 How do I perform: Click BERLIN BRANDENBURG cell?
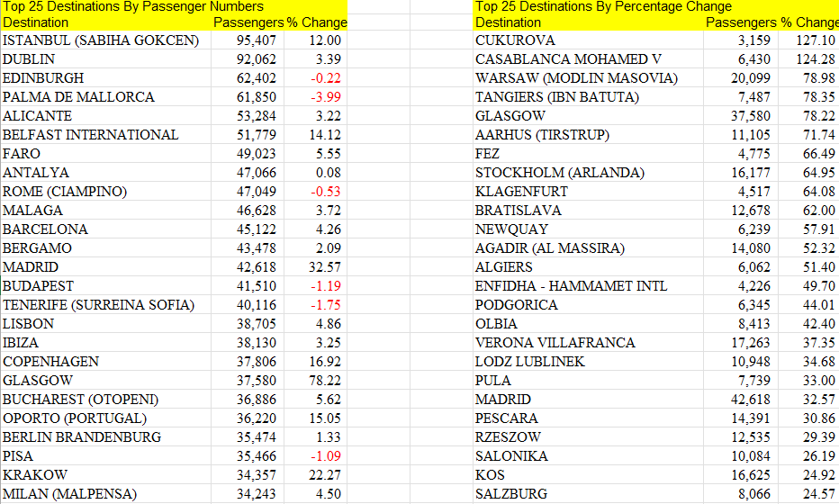pos(105,437)
